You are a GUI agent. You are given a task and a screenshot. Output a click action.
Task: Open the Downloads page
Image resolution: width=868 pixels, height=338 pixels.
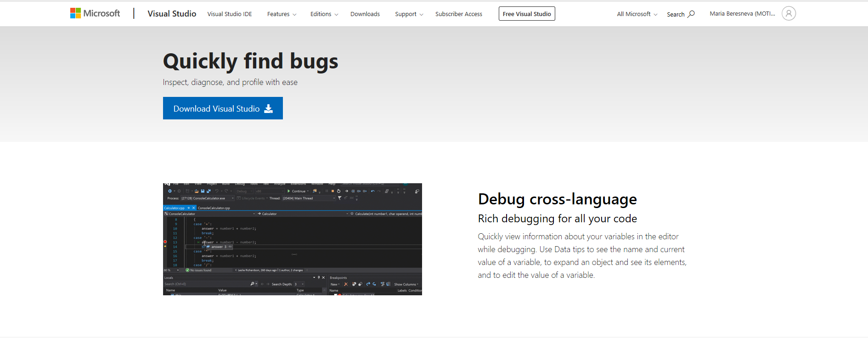click(365, 14)
